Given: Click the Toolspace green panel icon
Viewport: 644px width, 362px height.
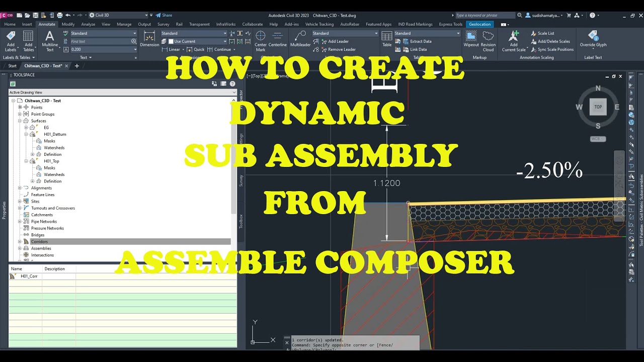Looking at the screenshot, I should [13, 84].
